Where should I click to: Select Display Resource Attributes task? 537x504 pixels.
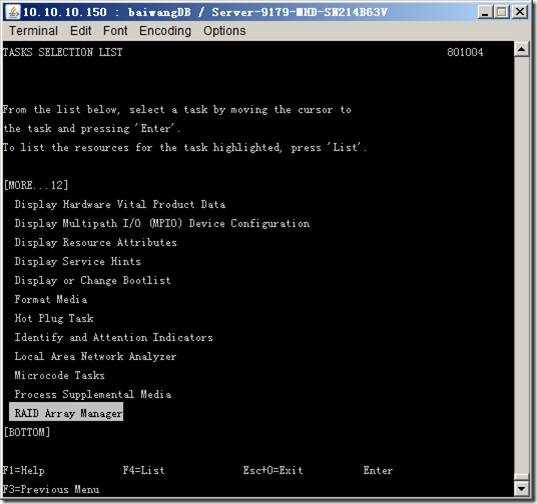96,242
